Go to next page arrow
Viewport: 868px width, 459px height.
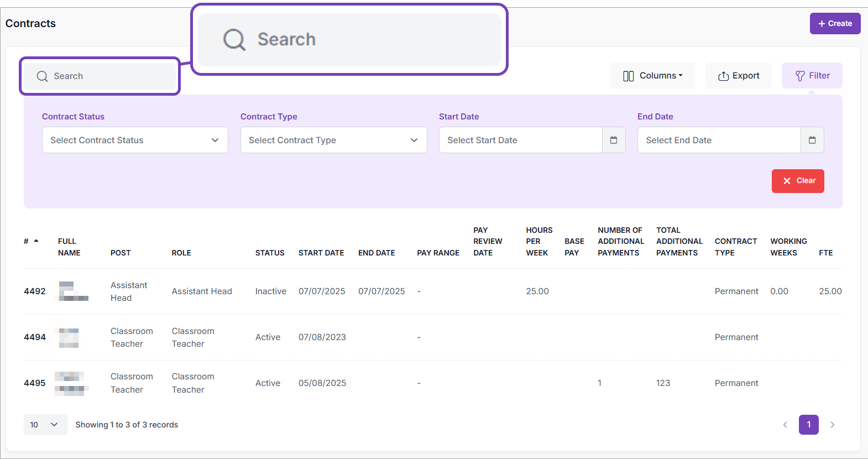832,425
